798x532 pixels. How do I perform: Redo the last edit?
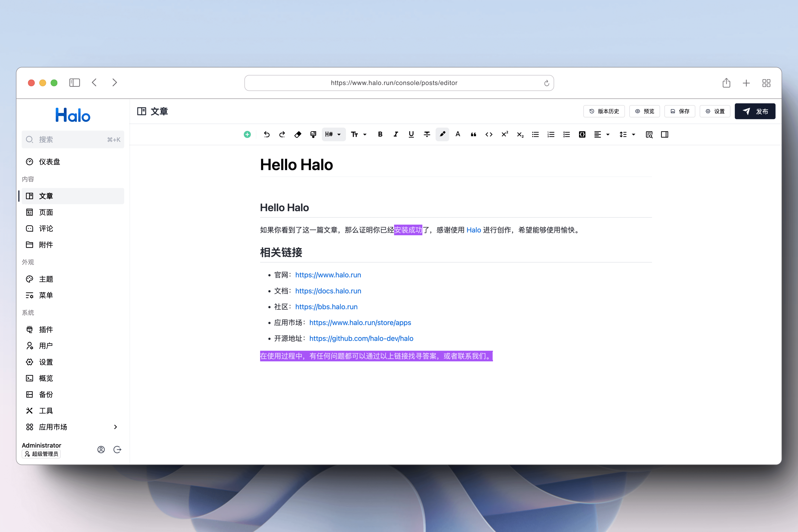click(282, 134)
